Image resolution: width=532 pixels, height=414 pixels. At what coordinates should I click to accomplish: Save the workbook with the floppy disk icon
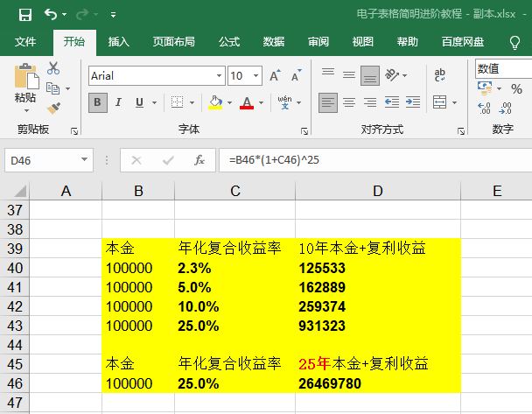coord(25,15)
